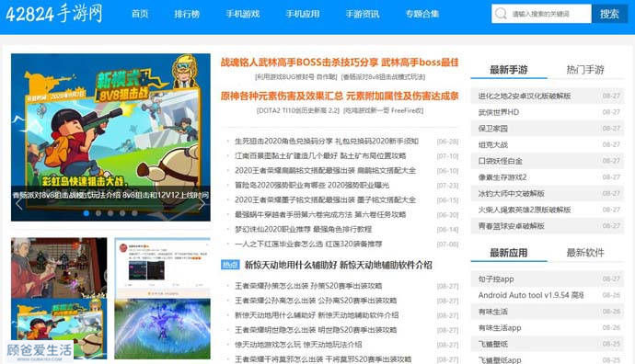Open 专题合集 in the navigation bar
Image resolution: width=635 pixels, height=364 pixels.
click(422, 14)
